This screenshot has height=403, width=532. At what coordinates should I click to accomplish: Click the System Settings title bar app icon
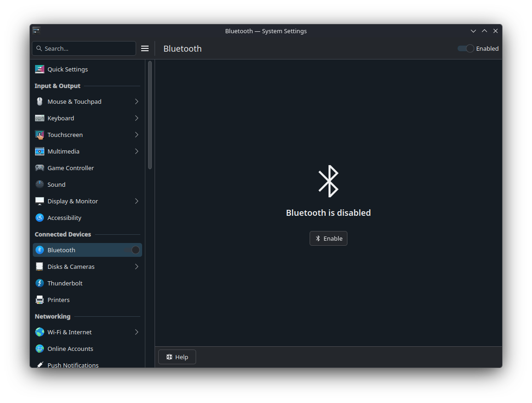click(36, 31)
